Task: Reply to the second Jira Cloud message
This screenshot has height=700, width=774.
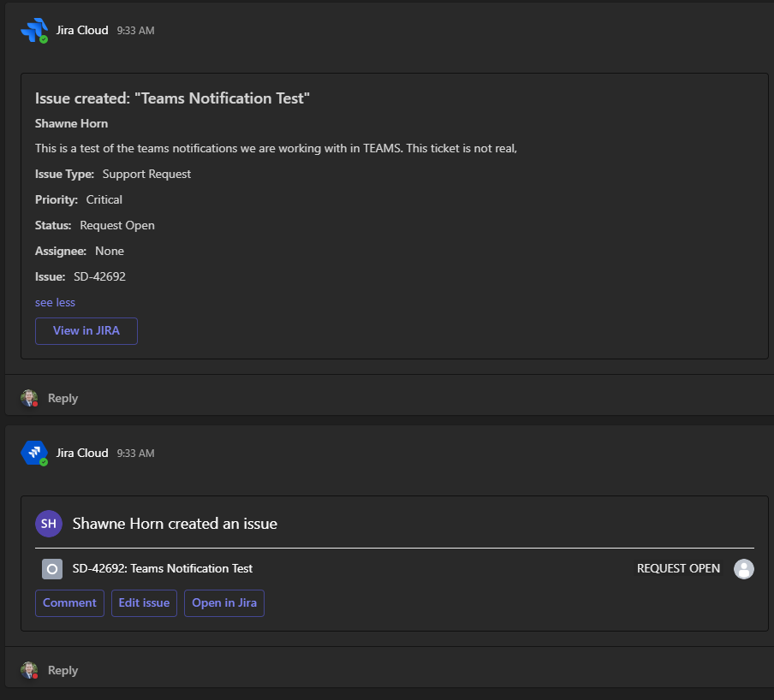Action: pyautogui.click(x=63, y=670)
